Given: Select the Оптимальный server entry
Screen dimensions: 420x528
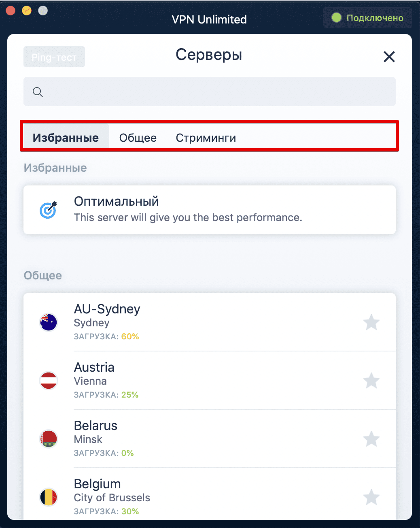Looking at the screenshot, I should [x=209, y=210].
